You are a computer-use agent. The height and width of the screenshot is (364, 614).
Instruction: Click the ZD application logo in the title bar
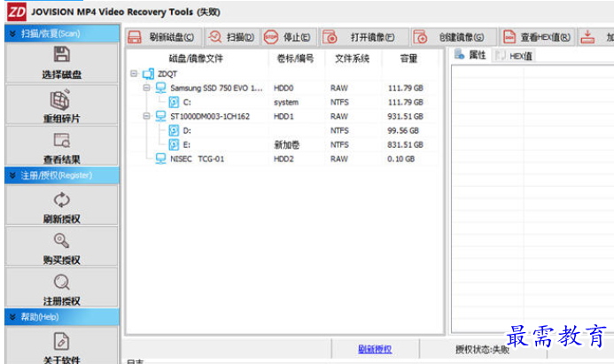coord(17,12)
